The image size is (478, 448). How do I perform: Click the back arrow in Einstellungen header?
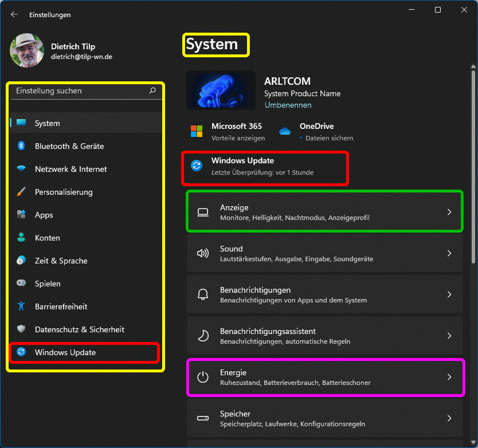coord(14,14)
